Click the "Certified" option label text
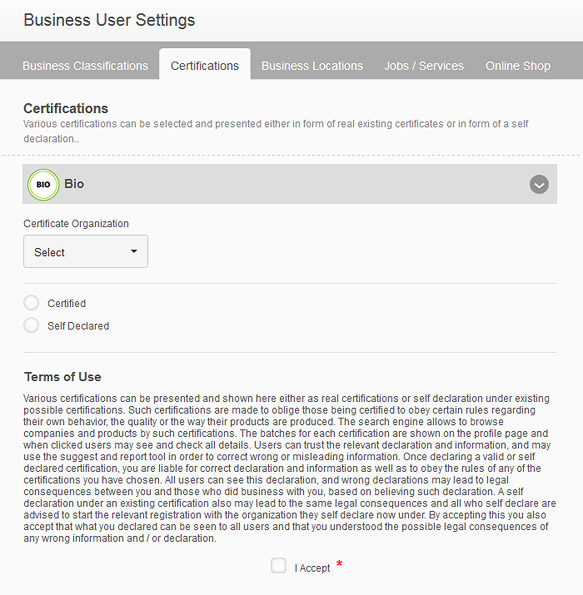 pos(66,303)
